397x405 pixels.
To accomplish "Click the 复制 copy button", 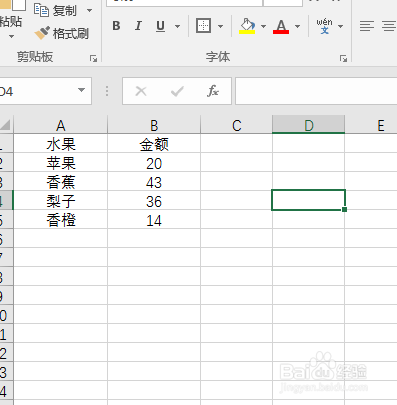I will pos(55,11).
